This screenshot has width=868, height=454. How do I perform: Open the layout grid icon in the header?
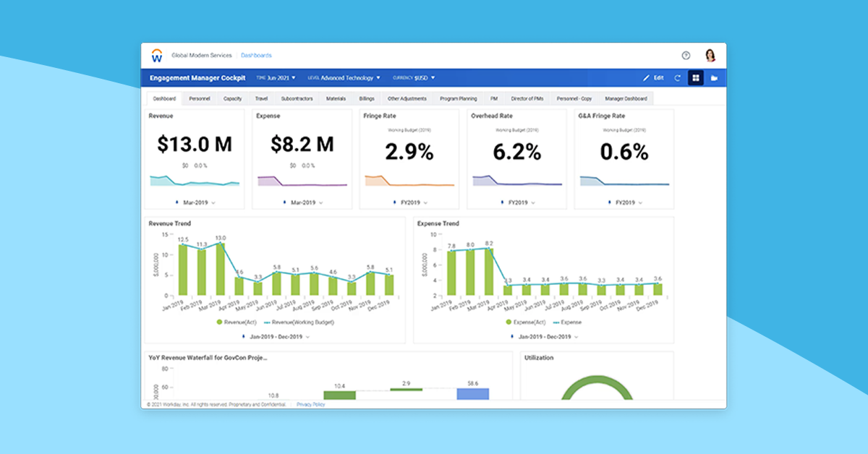click(x=696, y=77)
